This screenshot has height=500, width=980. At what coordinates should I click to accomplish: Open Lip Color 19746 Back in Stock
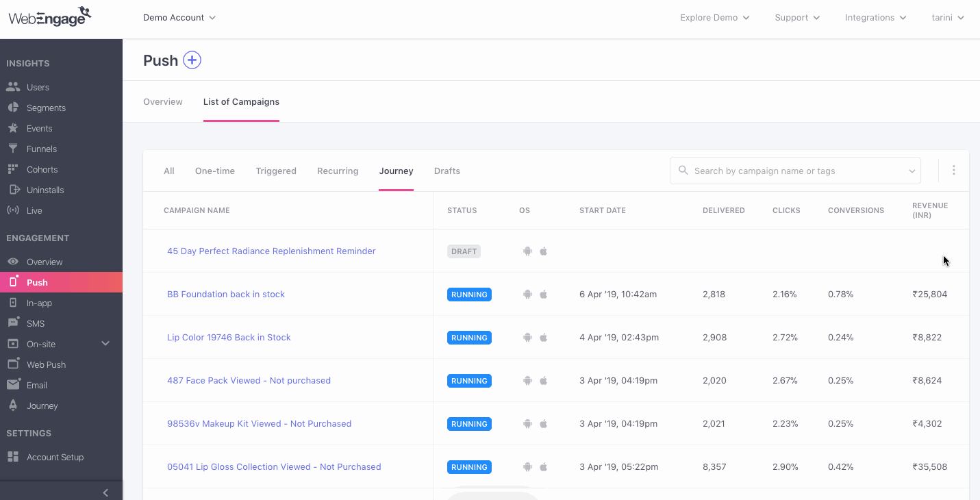click(x=229, y=338)
